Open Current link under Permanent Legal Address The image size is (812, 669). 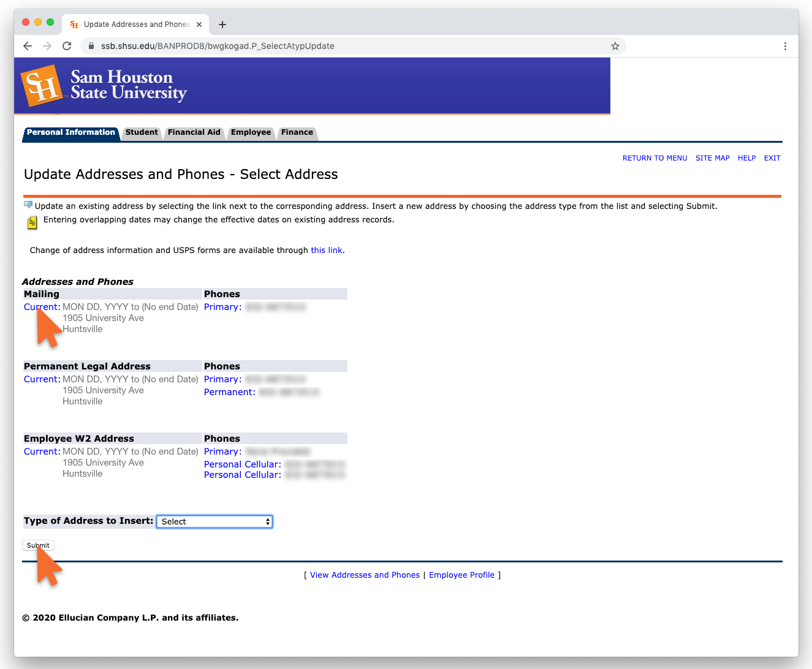coord(42,379)
